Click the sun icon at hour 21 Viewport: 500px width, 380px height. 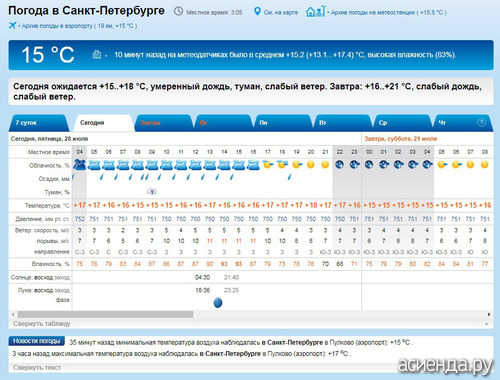tap(325, 165)
